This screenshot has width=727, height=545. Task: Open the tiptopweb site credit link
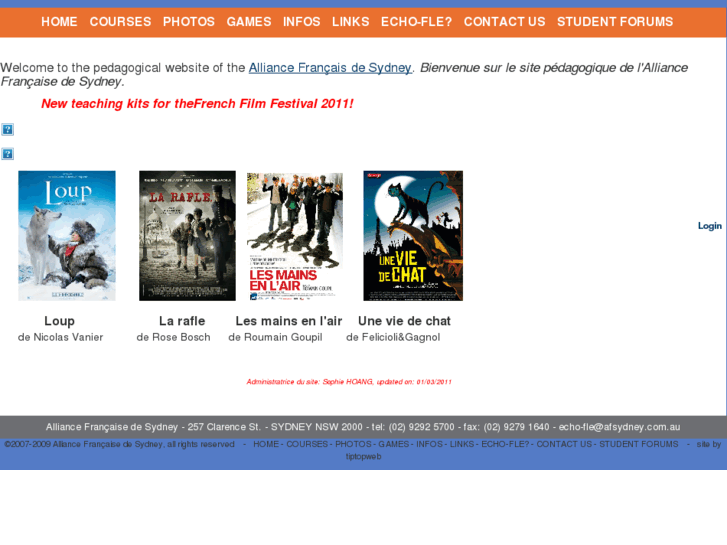pos(364,456)
